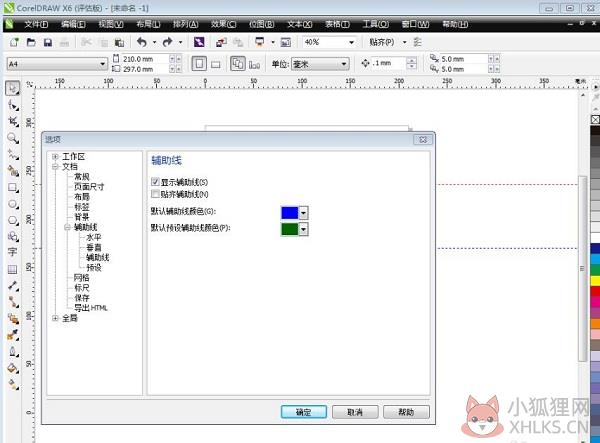Image resolution: width=600 pixels, height=443 pixels.
Task: Select Horizontal under Guidelines tree
Action: coord(94,237)
